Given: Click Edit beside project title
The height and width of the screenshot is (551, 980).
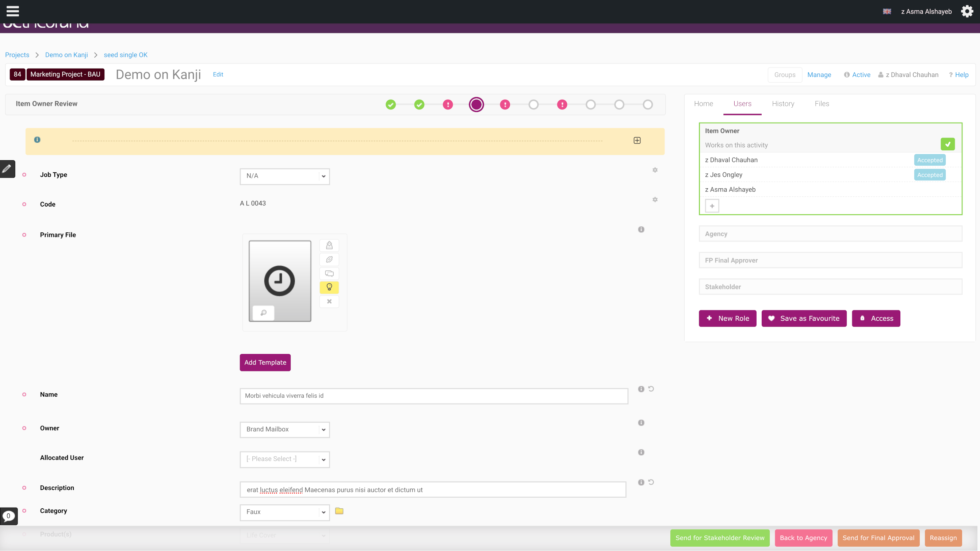Looking at the screenshot, I should coord(218,74).
